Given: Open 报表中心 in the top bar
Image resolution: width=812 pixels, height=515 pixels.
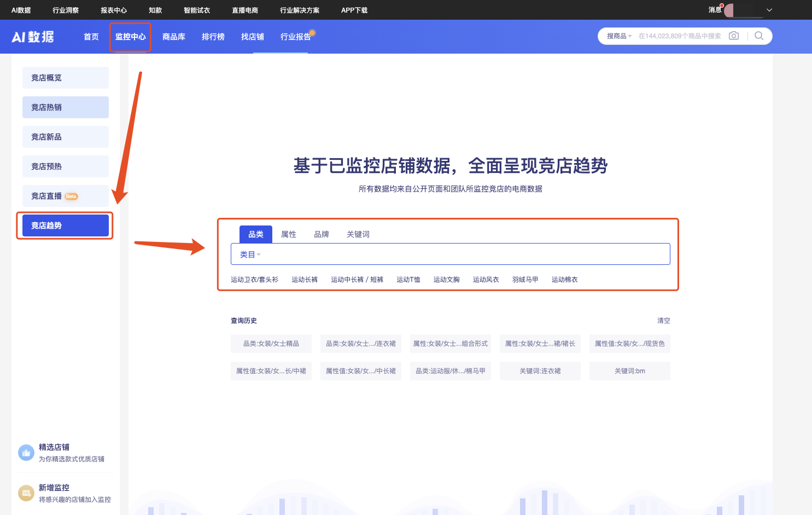Looking at the screenshot, I should pyautogui.click(x=114, y=10).
